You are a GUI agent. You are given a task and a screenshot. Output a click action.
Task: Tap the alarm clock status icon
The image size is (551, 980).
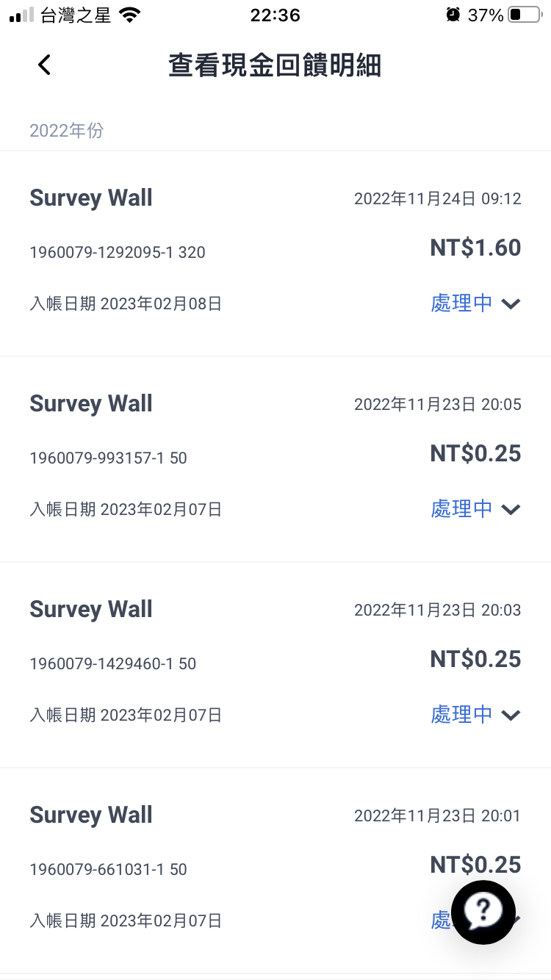click(453, 15)
